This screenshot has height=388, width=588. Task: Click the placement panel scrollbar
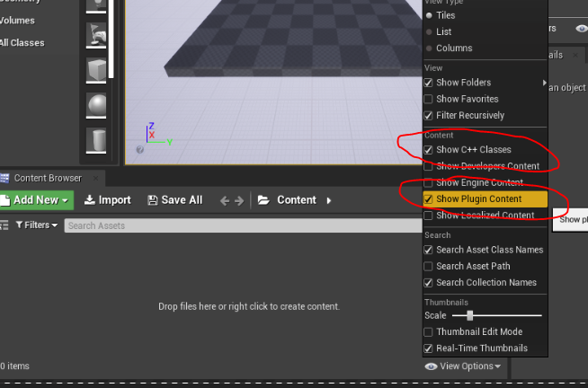pyautogui.click(x=111, y=39)
